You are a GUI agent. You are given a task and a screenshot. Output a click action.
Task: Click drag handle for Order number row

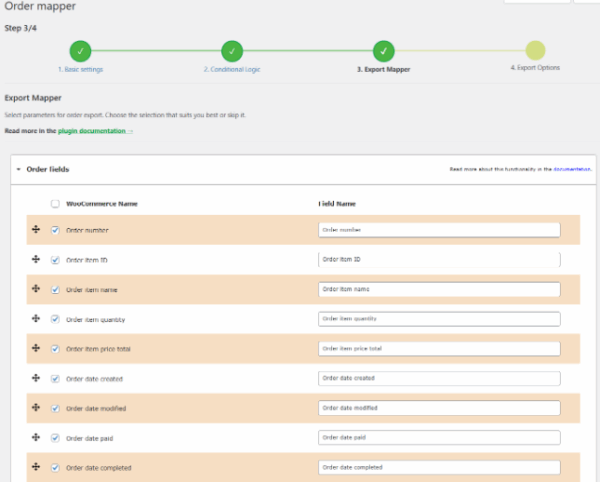pos(36,230)
